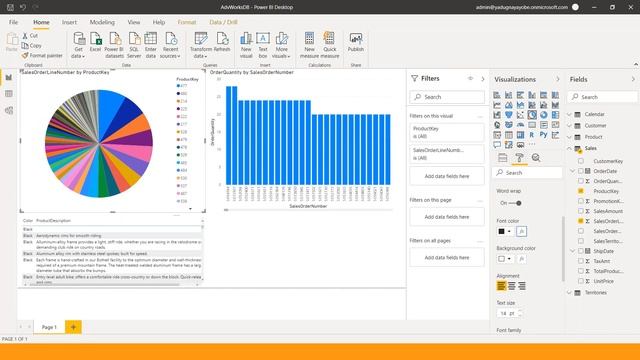Collapse the Sales table
The image size is (640, 360).
click(570, 149)
